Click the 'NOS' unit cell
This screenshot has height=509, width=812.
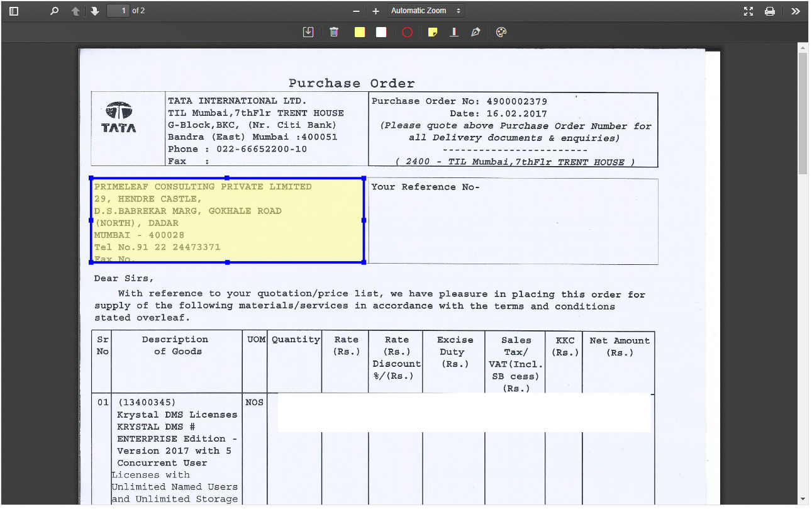click(254, 402)
